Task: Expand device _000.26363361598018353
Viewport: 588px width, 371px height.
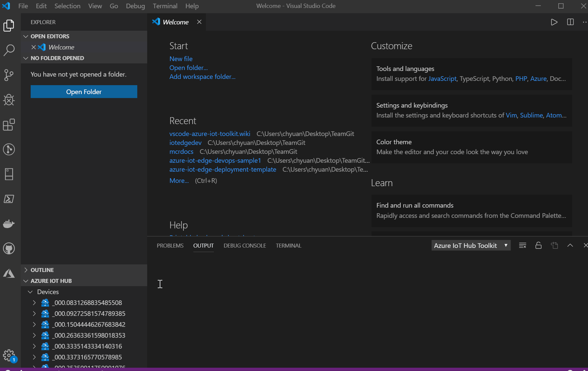Action: click(34, 335)
